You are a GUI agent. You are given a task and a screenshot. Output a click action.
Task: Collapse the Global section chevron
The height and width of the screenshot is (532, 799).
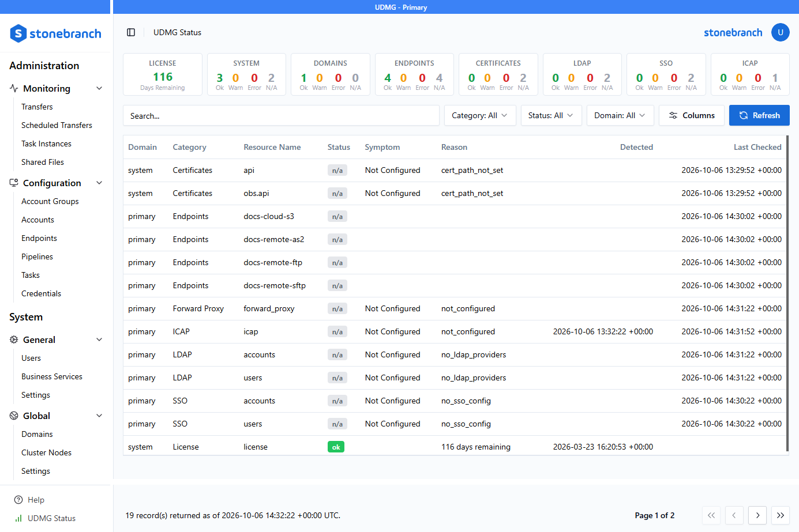pos(99,416)
